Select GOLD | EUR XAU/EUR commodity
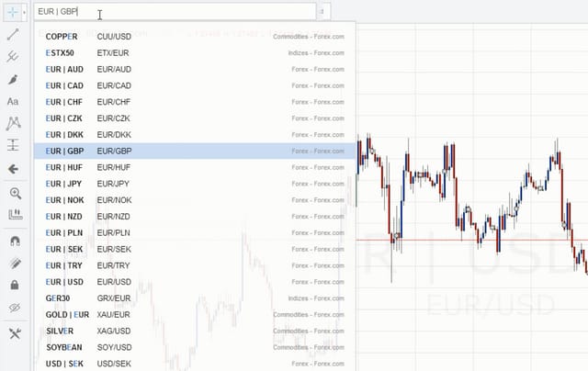 (x=195, y=315)
